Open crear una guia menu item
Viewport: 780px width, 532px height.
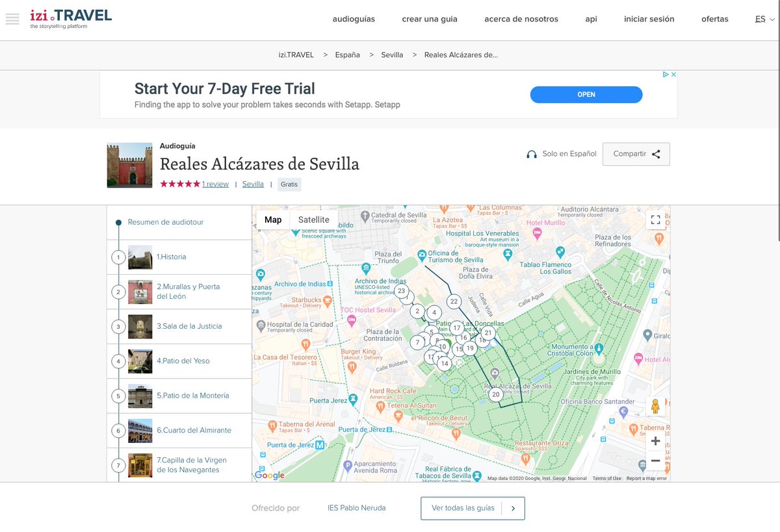(x=430, y=19)
